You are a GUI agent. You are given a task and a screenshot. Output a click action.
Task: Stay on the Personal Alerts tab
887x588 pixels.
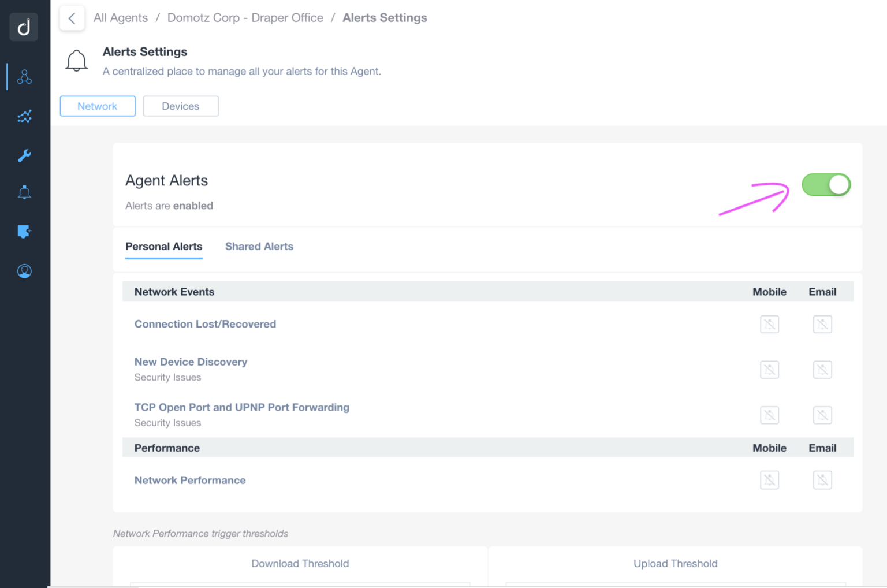(x=163, y=246)
